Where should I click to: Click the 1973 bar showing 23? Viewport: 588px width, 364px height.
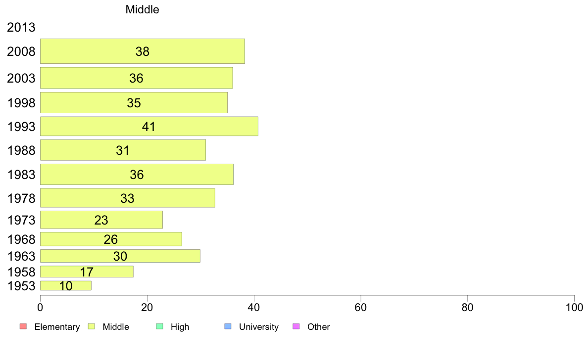tap(101, 220)
